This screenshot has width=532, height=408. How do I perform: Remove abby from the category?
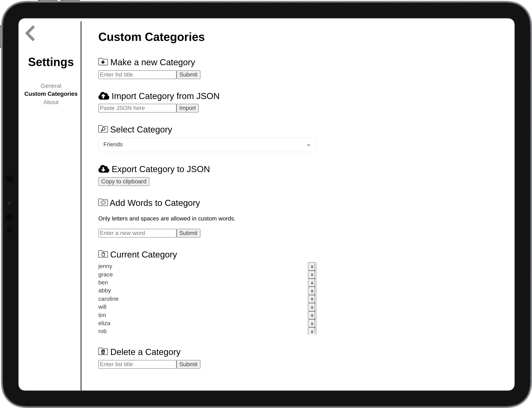[x=312, y=291]
